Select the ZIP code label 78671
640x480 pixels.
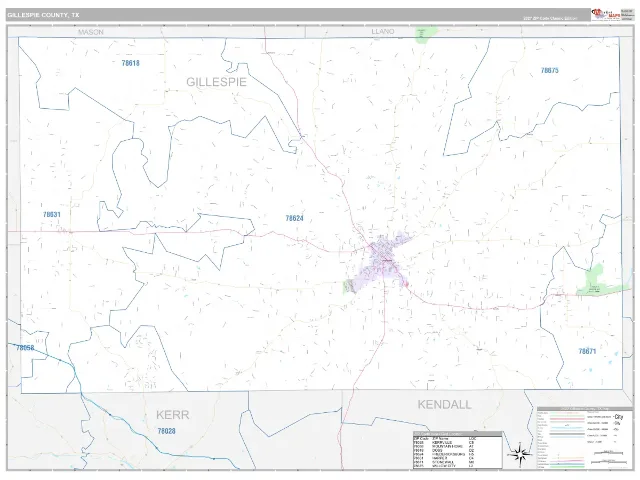click(587, 351)
